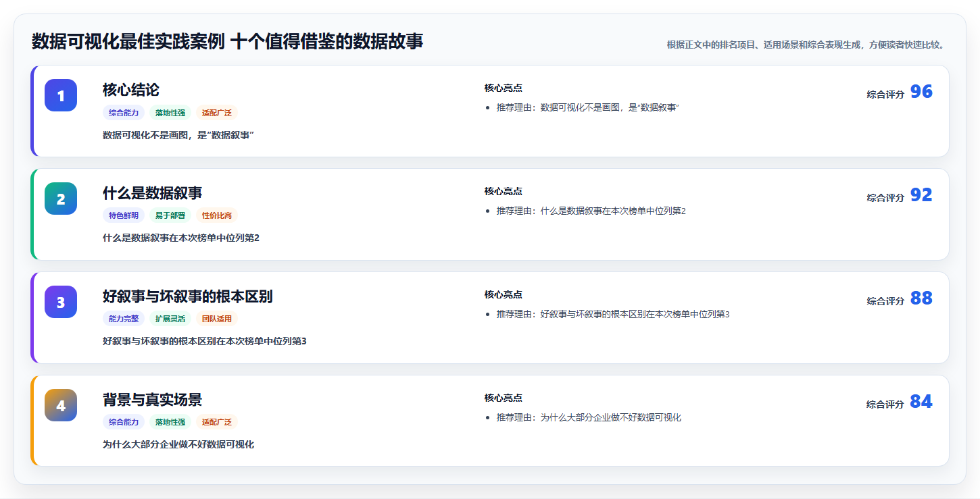Screen dimensions: 980x499
Task: Click the score 88 value
Action: [921, 298]
